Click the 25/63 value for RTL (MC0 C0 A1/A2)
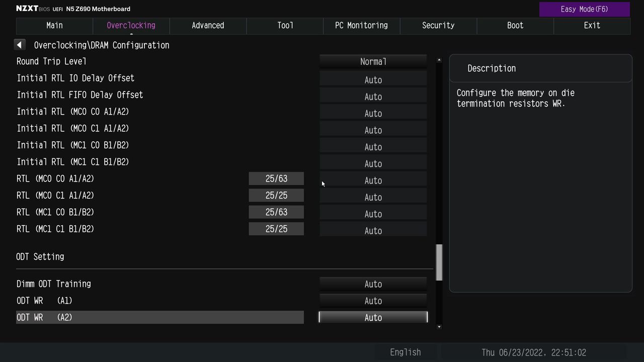The width and height of the screenshot is (644, 362). point(276,178)
